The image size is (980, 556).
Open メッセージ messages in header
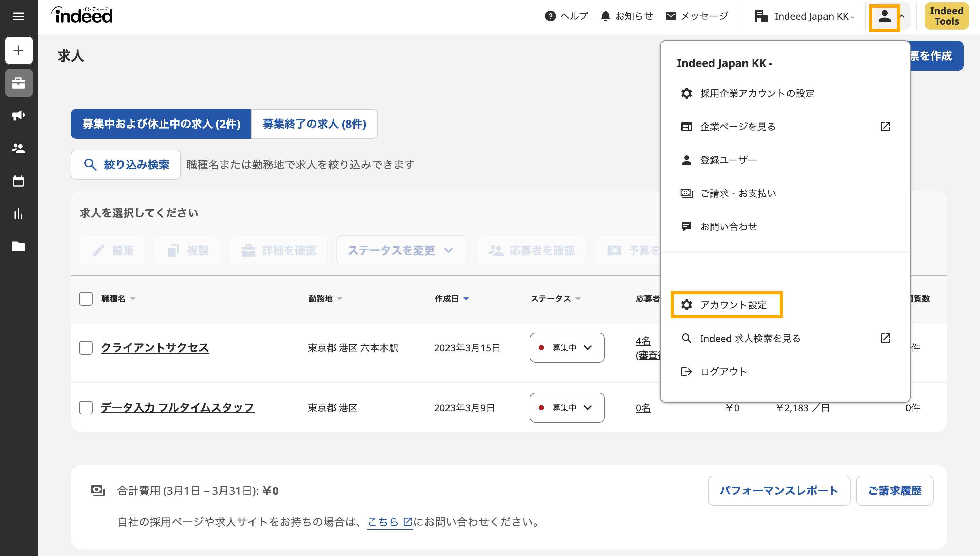(x=697, y=16)
